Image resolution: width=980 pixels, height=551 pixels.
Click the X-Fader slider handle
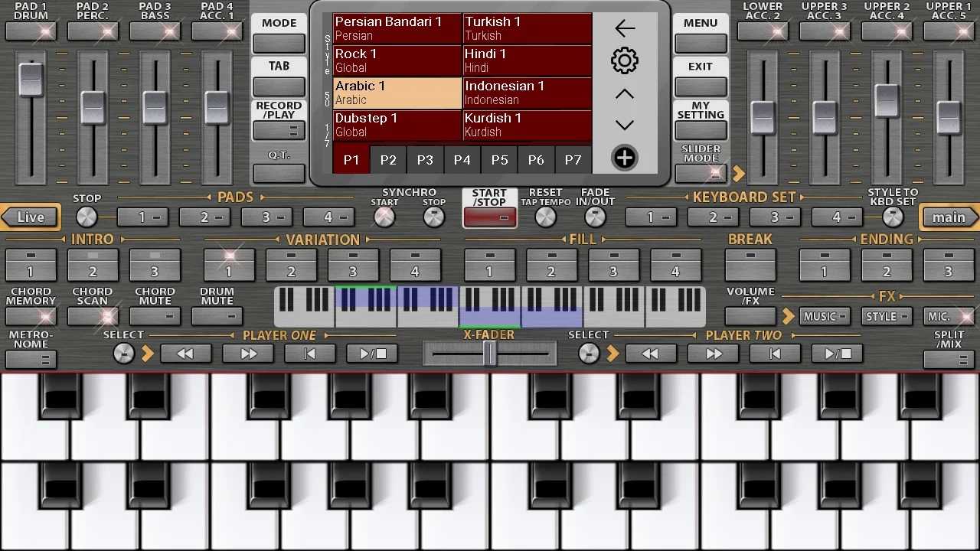[490, 354]
